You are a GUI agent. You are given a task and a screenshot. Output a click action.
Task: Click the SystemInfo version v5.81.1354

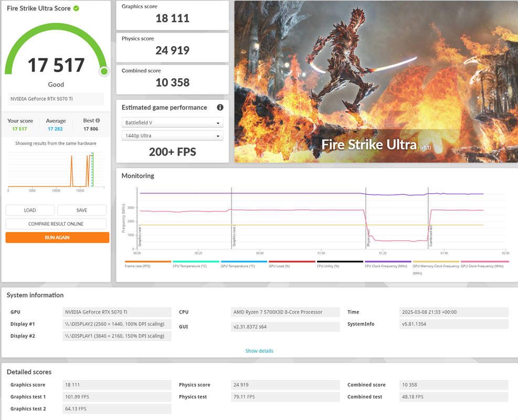454,324
